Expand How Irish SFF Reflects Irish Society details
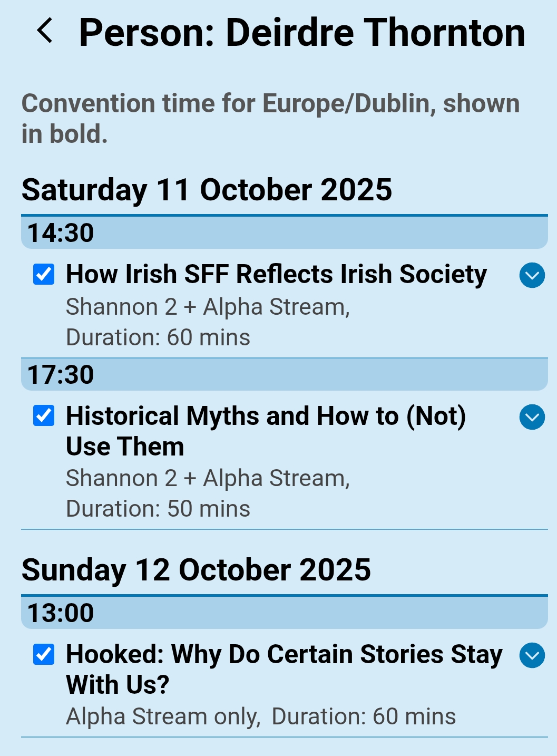Viewport: 557px width, 756px height. (x=532, y=275)
